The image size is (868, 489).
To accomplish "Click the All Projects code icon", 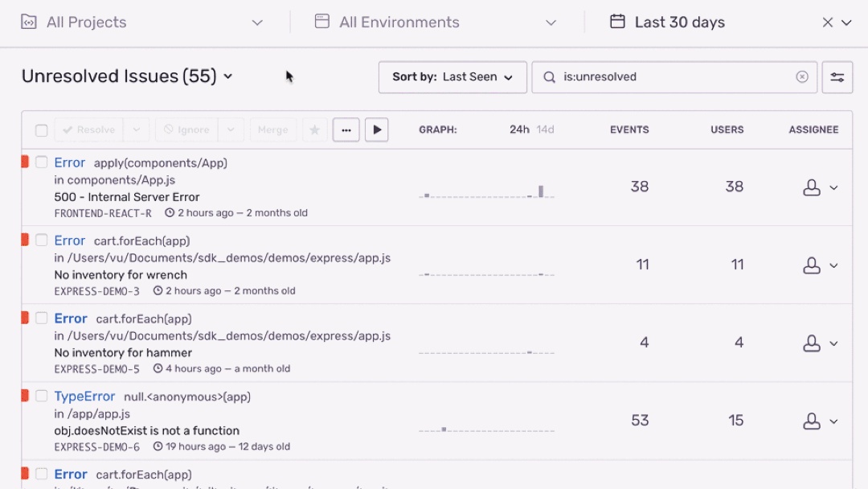I will click(29, 23).
